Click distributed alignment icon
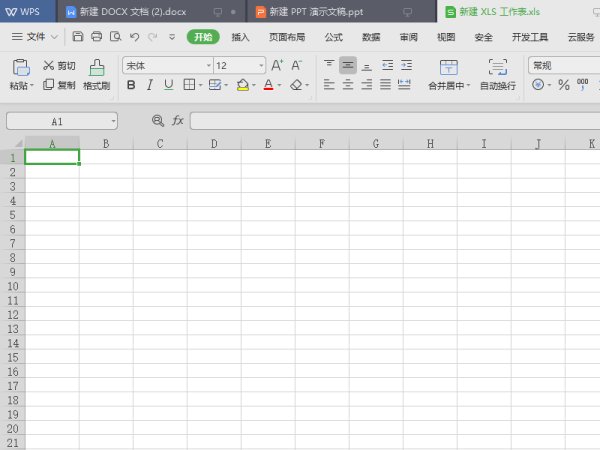This screenshot has height=450, width=600. [404, 85]
